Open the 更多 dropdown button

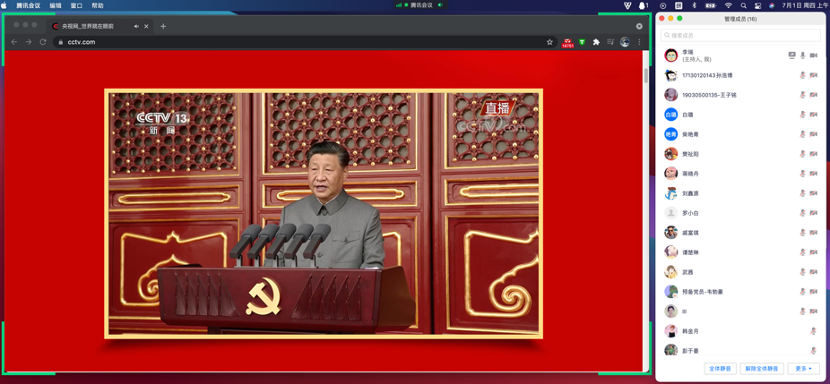pos(804,369)
